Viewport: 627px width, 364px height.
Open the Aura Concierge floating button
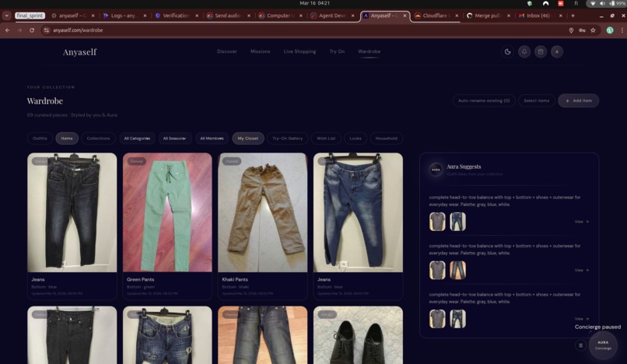pyautogui.click(x=603, y=345)
